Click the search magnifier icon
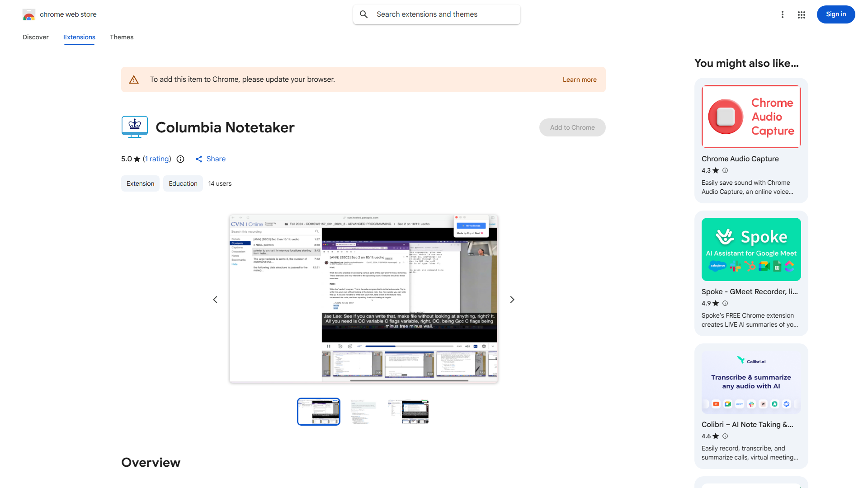This screenshot has height=488, width=868. click(x=364, y=14)
